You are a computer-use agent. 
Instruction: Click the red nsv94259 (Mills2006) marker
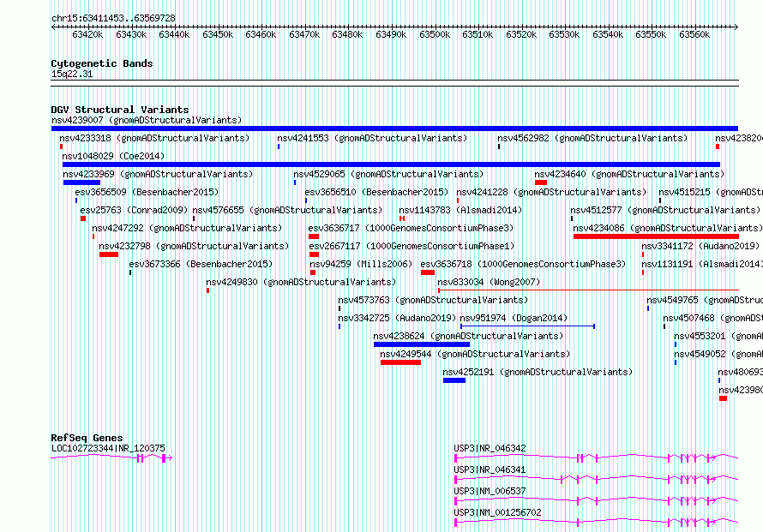click(313, 272)
